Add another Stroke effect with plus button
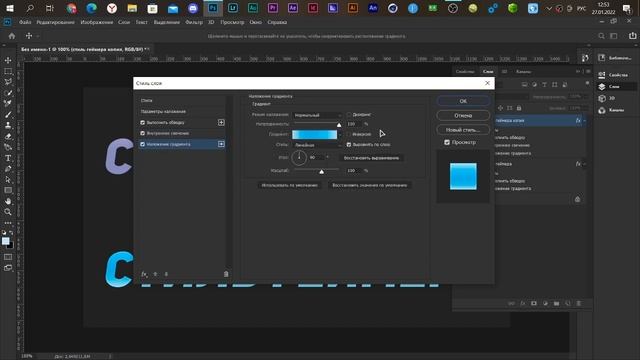Viewport: 640px width, 360px height. 221,122
